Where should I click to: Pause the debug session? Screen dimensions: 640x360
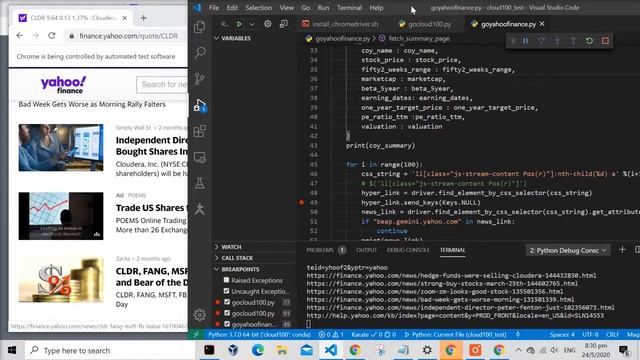[x=525, y=41]
